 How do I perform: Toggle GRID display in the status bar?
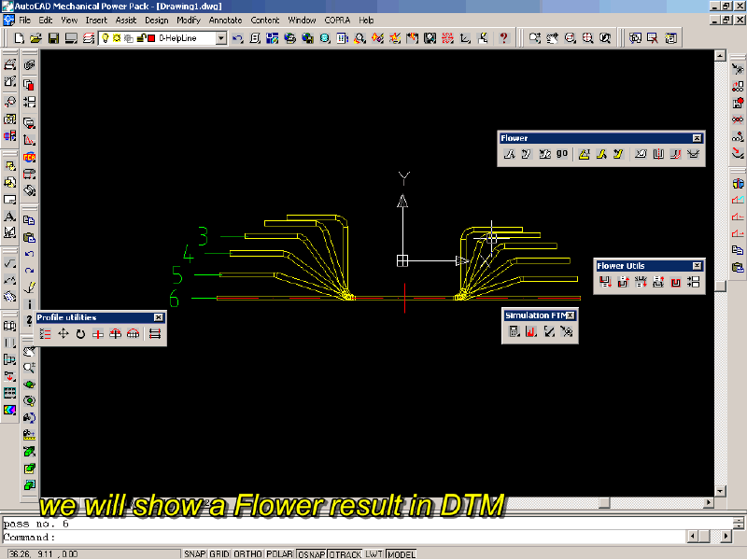point(219,554)
